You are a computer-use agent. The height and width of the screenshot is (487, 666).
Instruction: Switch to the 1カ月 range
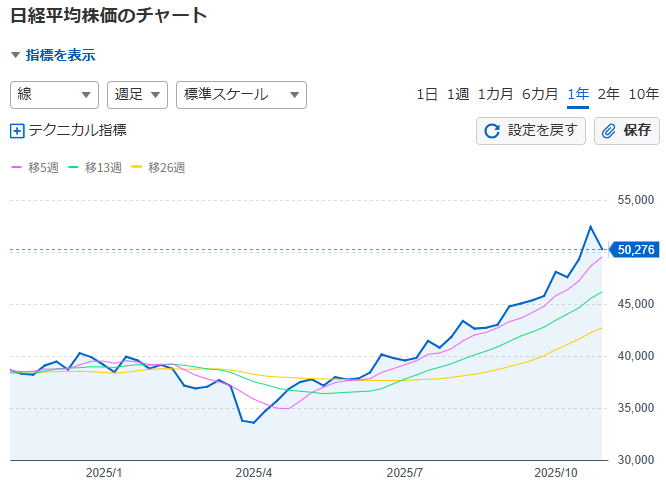pyautogui.click(x=496, y=94)
